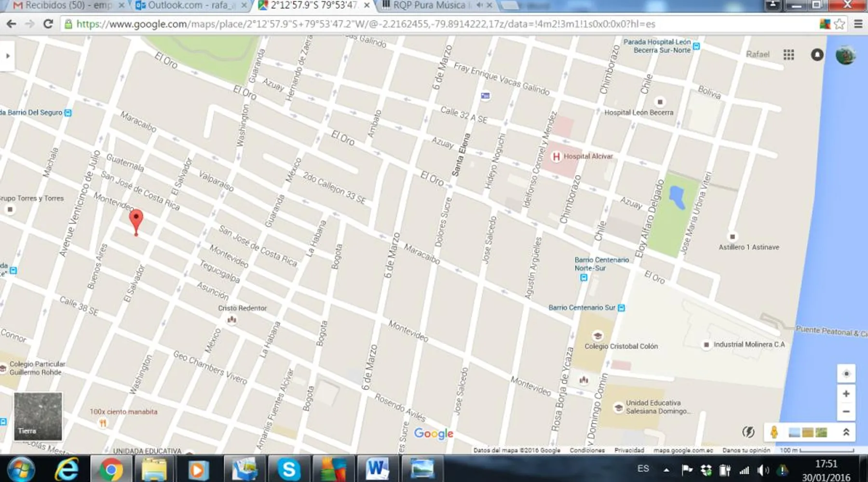
Task: Click the Hospital Alcivar map icon
Action: coord(556,157)
